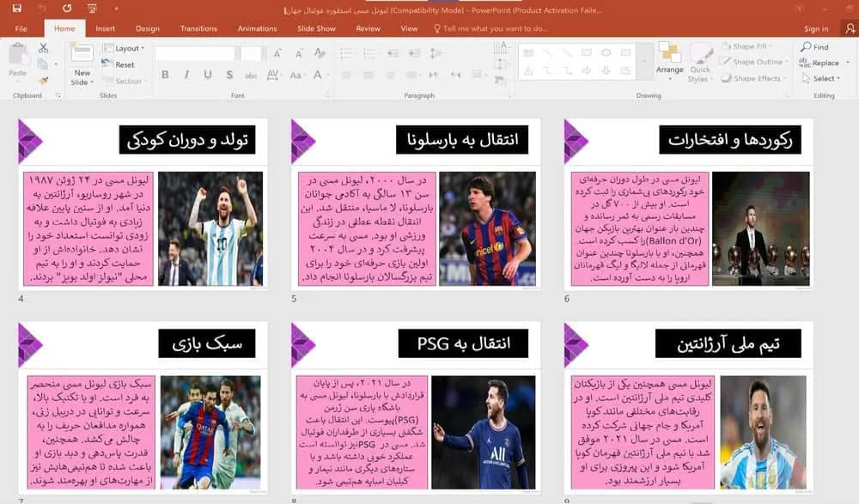Image resolution: width=859 pixels, height=504 pixels.
Task: Click the Increase List Level icon
Action: pyautogui.click(x=414, y=53)
